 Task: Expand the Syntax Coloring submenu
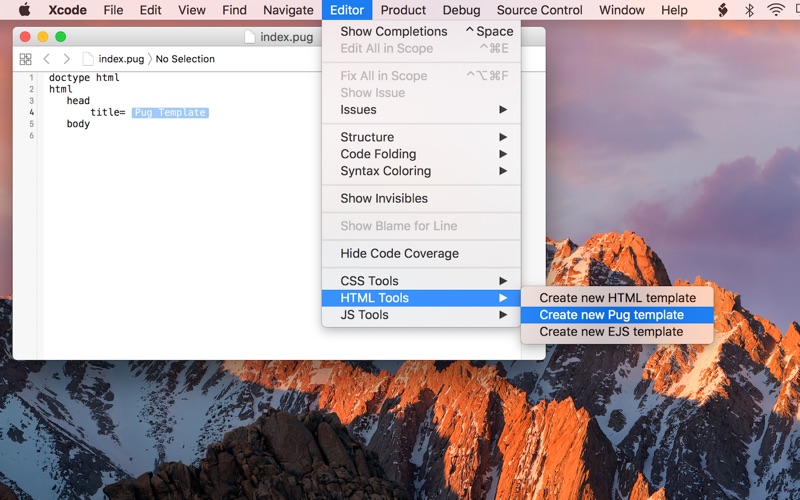tap(421, 171)
